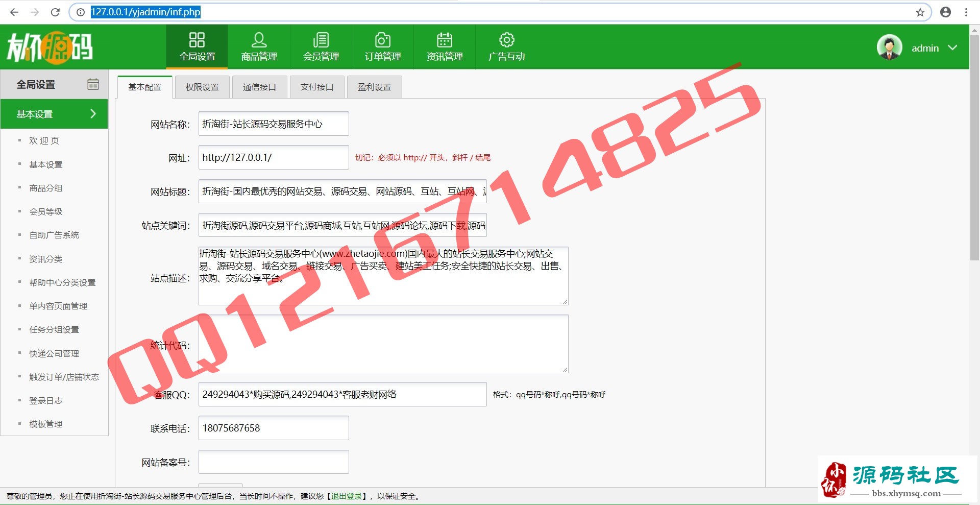Open 自助广告系统 in the sidebar

click(x=54, y=235)
